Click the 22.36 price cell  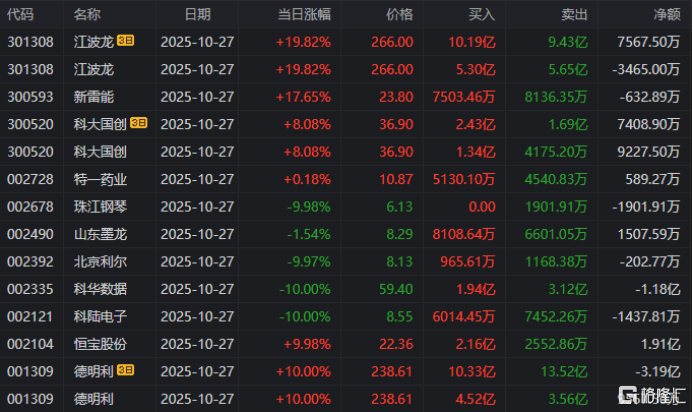tap(396, 344)
